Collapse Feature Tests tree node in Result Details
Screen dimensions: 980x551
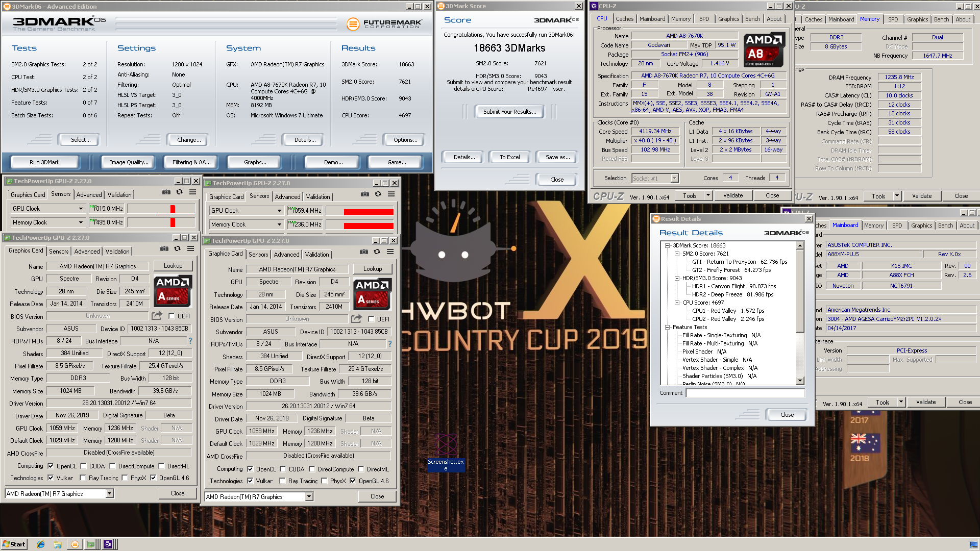coord(667,327)
